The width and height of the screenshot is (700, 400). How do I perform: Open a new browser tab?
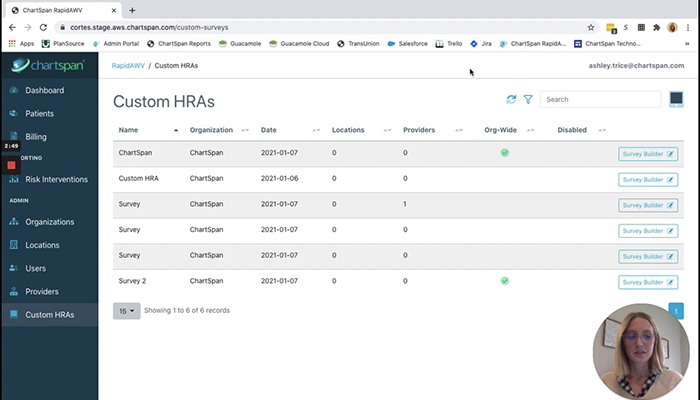click(x=132, y=10)
